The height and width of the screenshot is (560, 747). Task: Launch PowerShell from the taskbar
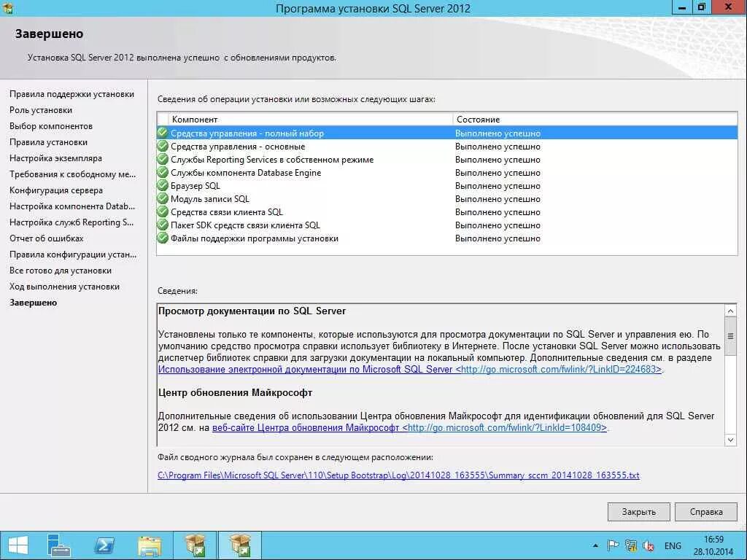104,545
